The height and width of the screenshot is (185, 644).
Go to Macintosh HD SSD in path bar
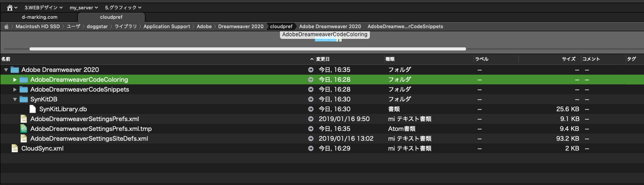coord(38,26)
